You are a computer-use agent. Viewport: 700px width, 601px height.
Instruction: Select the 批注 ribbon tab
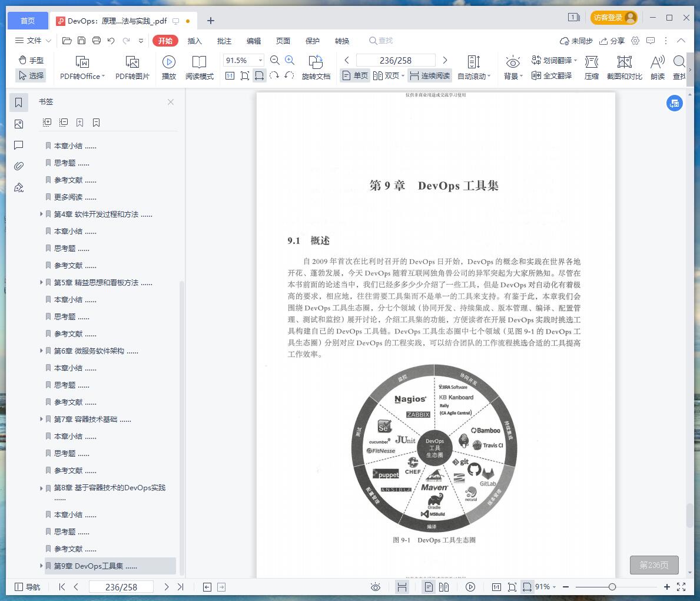[x=224, y=41]
